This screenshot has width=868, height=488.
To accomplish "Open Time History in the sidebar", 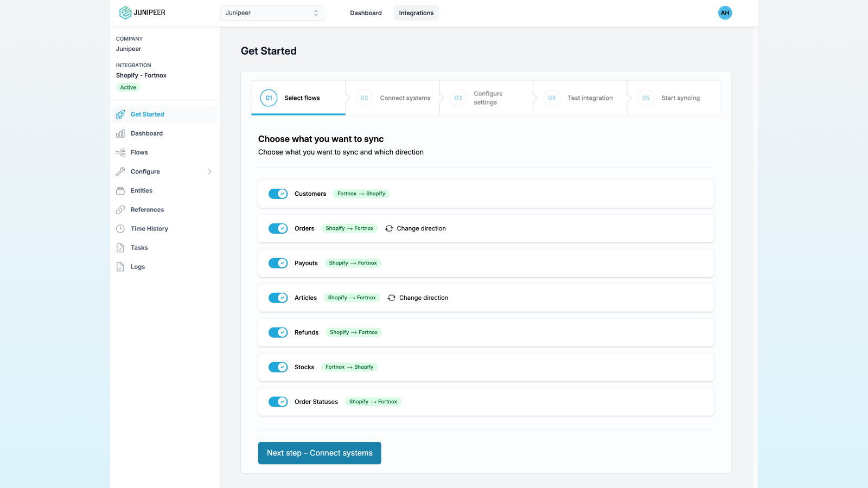I will point(165,229).
